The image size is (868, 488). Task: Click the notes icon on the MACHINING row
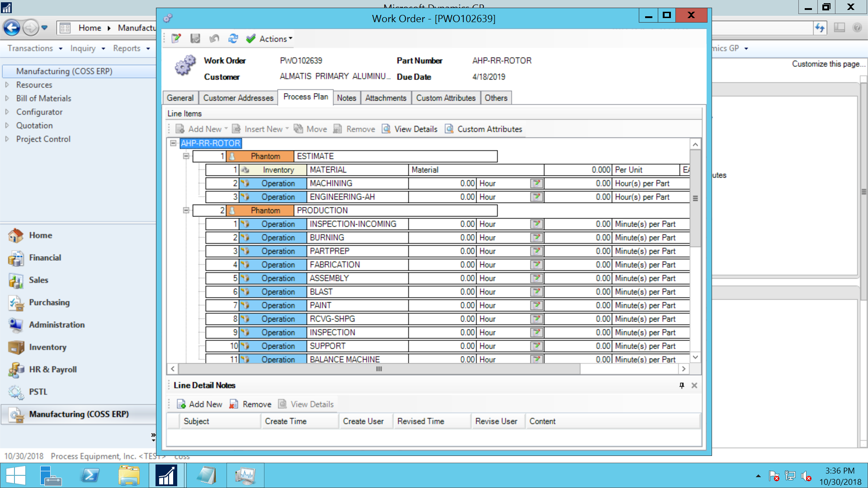(537, 183)
